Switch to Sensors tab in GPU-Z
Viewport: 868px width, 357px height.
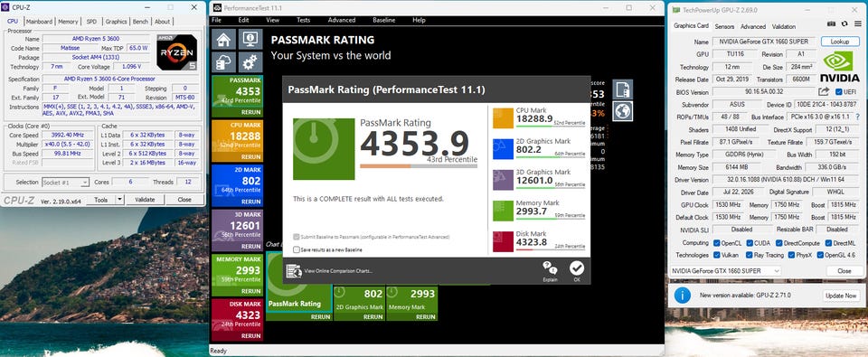[724, 26]
